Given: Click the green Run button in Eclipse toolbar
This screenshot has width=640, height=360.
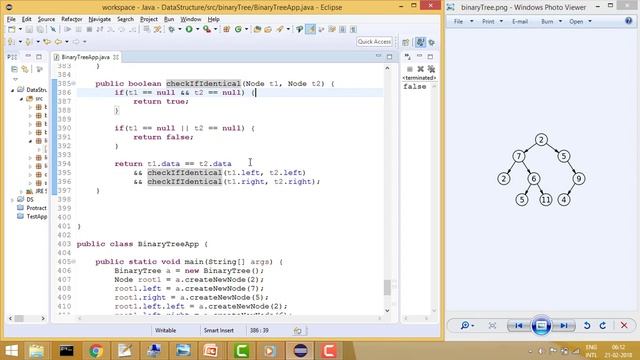Looking at the screenshot, I should tap(189, 29).
